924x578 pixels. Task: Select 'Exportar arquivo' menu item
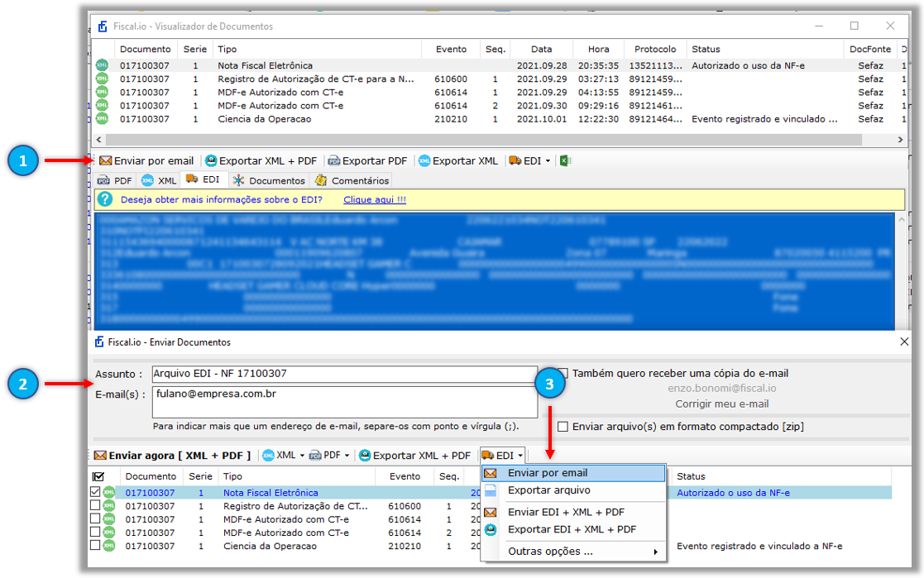573,490
